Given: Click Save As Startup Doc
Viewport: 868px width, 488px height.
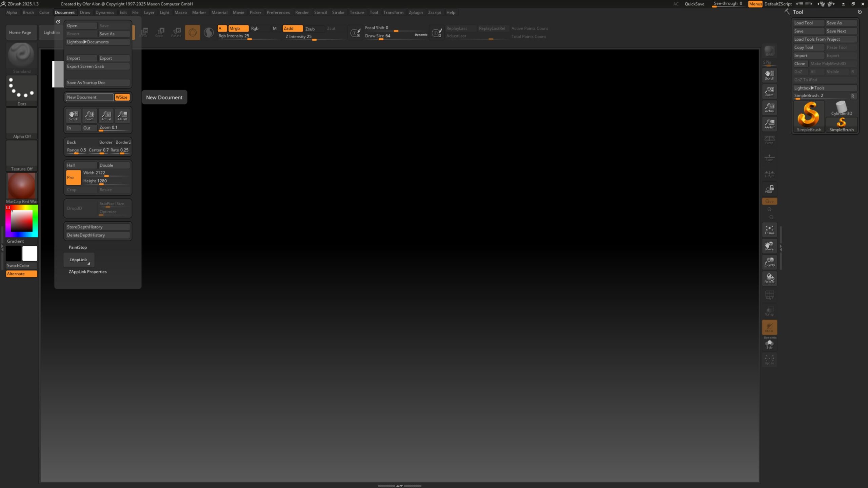Looking at the screenshot, I should point(98,83).
